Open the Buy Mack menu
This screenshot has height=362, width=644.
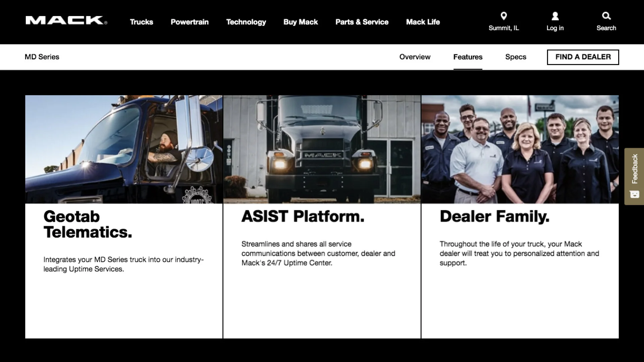pyautogui.click(x=301, y=22)
